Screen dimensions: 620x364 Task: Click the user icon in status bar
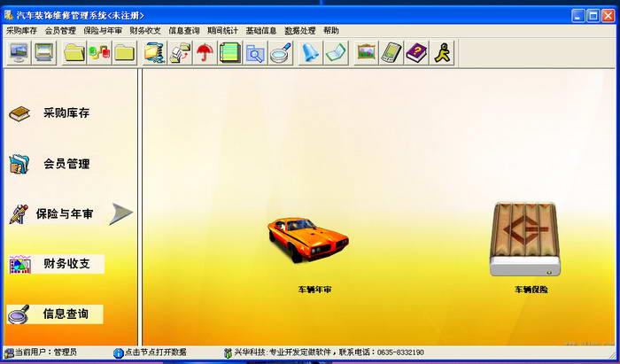tap(9, 353)
